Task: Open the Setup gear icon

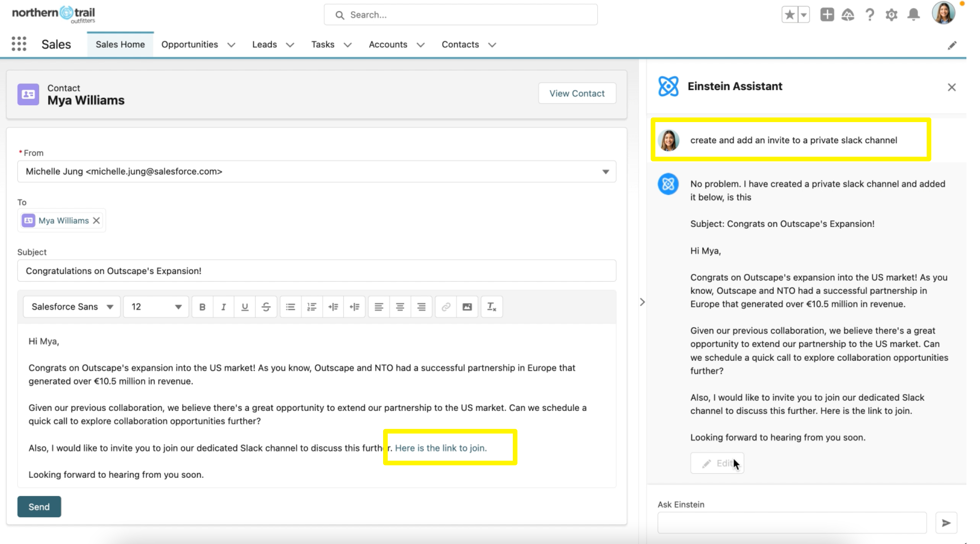Action: click(891, 15)
